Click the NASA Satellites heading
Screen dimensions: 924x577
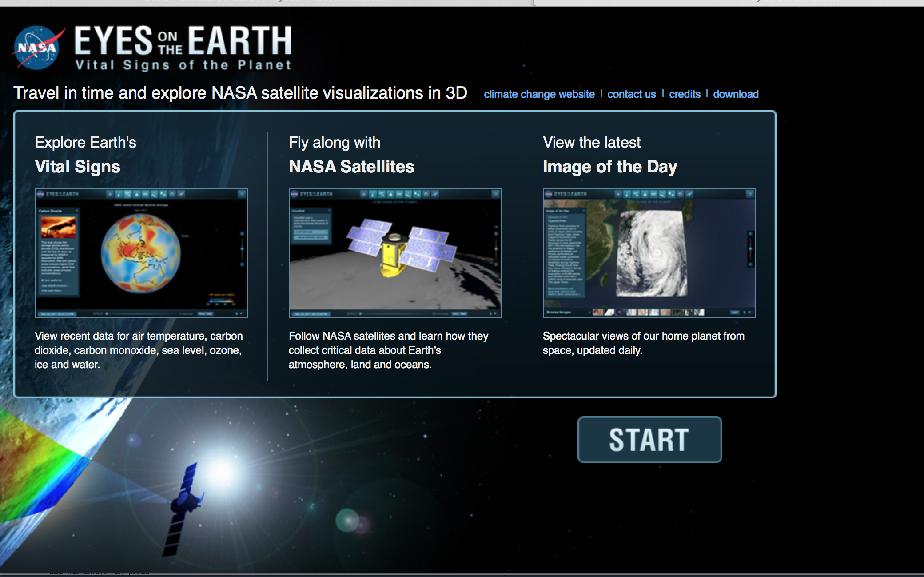(351, 167)
